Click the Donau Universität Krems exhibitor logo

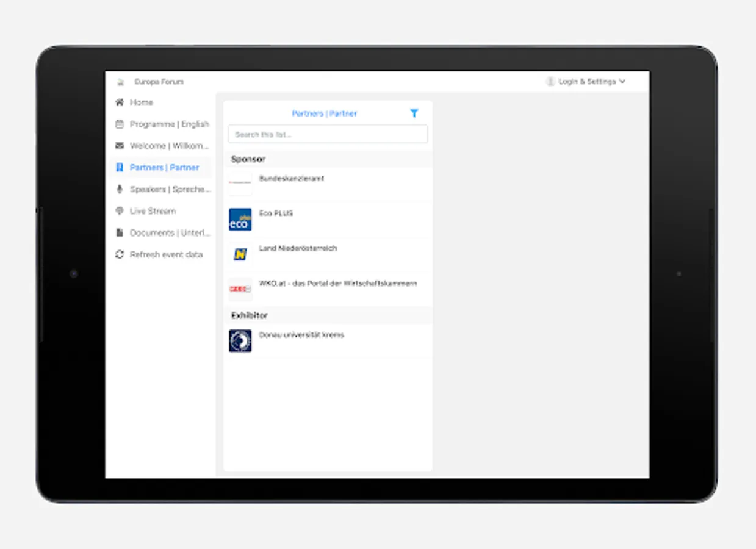240,341
